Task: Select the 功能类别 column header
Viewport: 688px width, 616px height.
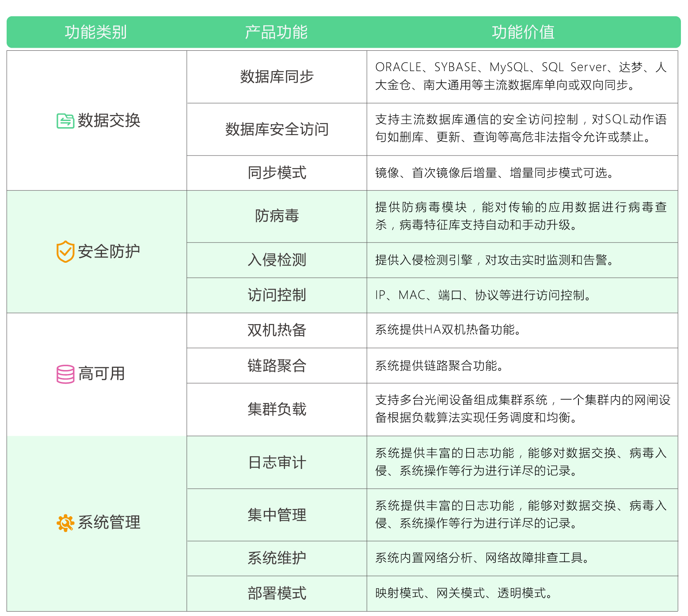Action: [96, 32]
